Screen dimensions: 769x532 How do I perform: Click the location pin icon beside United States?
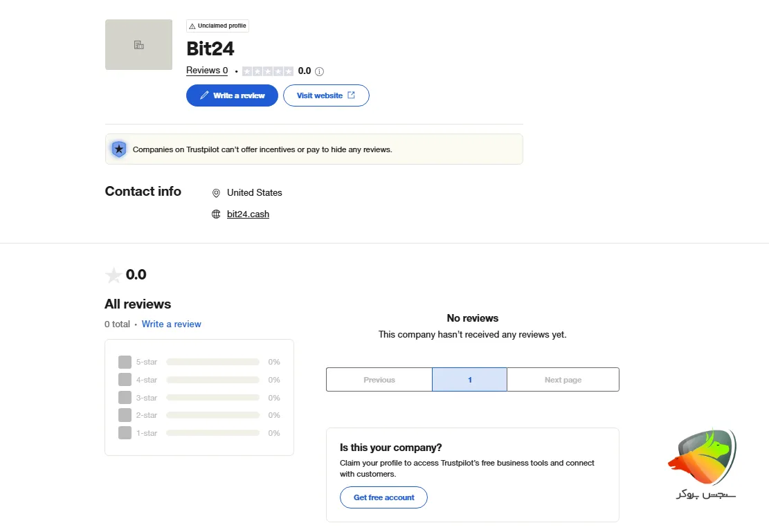click(x=217, y=193)
